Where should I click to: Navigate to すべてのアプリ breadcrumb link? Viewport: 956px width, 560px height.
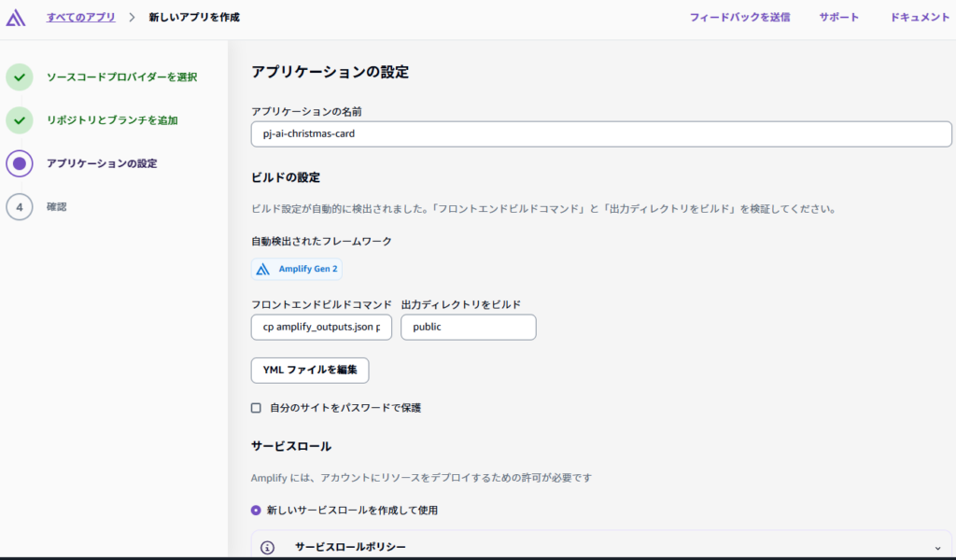tap(81, 18)
